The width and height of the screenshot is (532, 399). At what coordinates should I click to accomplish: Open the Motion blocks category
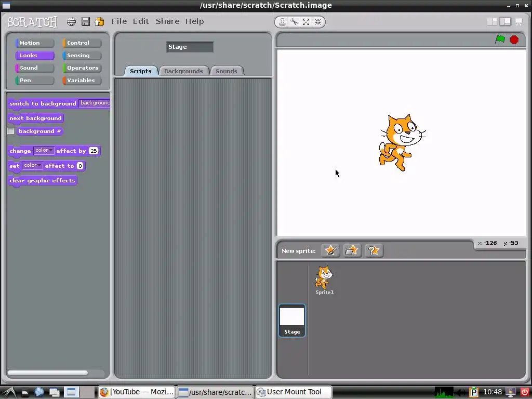tap(34, 43)
